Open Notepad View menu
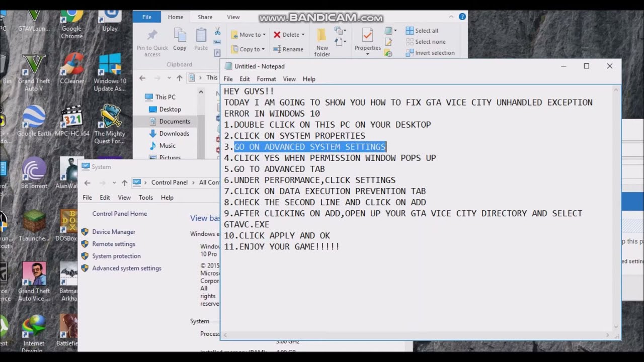Image resolution: width=644 pixels, height=362 pixels. click(x=289, y=79)
